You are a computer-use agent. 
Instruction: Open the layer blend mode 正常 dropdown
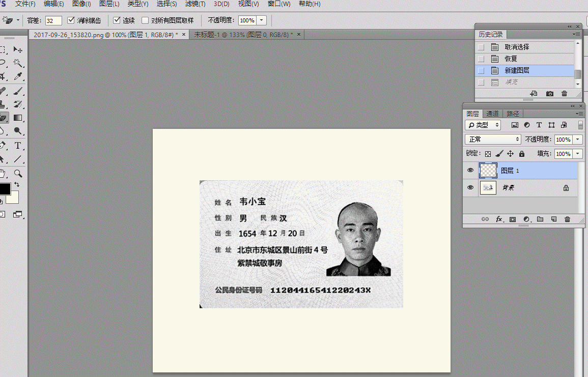[493, 139]
